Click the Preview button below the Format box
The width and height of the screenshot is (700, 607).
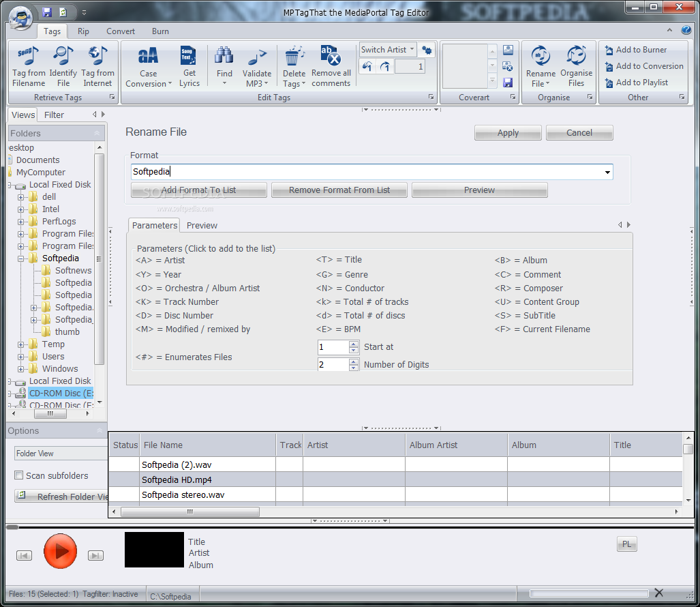pyautogui.click(x=479, y=190)
